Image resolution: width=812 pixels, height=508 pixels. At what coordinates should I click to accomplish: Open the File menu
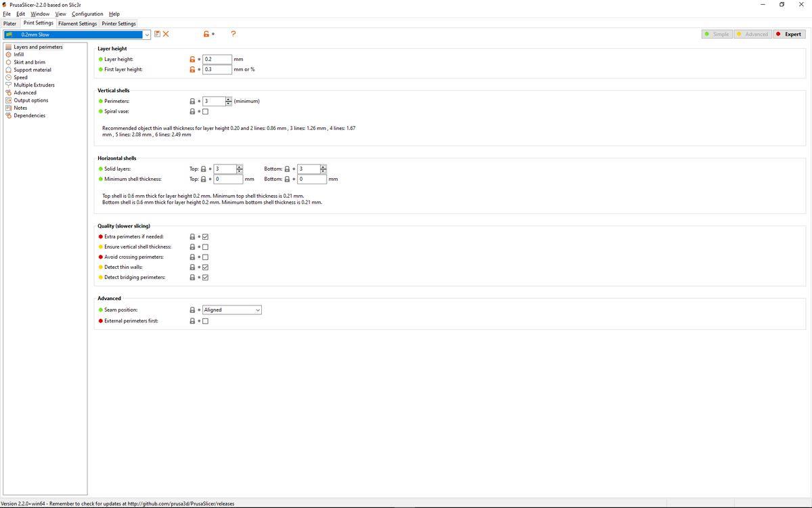7,14
